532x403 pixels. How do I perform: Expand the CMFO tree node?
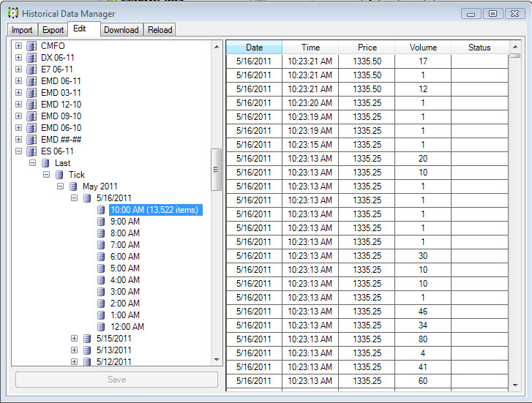19,46
